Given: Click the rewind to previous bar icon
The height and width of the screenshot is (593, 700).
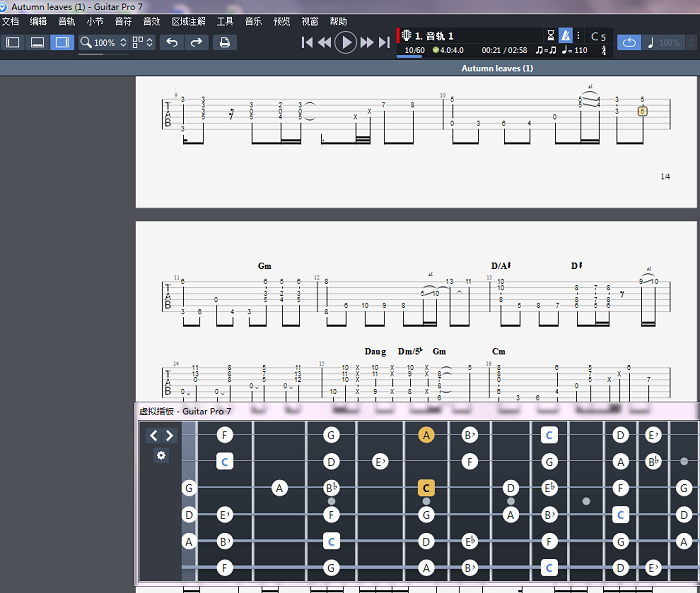Looking at the screenshot, I should coord(324,42).
